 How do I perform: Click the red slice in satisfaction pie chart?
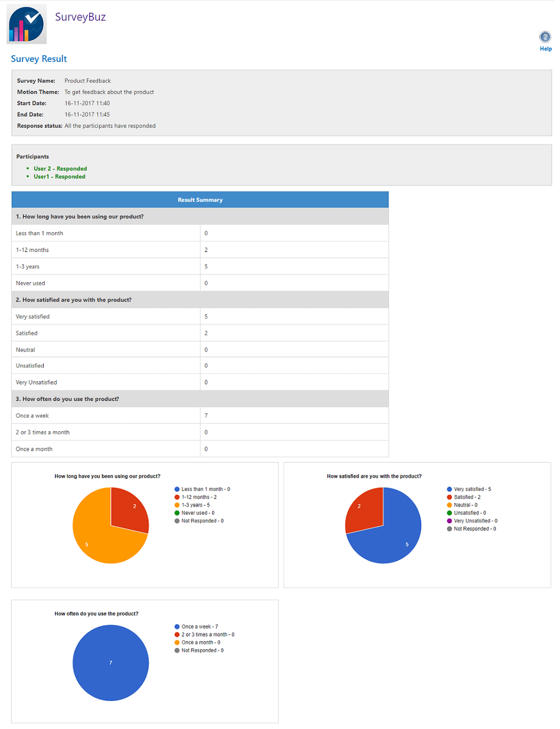click(364, 510)
